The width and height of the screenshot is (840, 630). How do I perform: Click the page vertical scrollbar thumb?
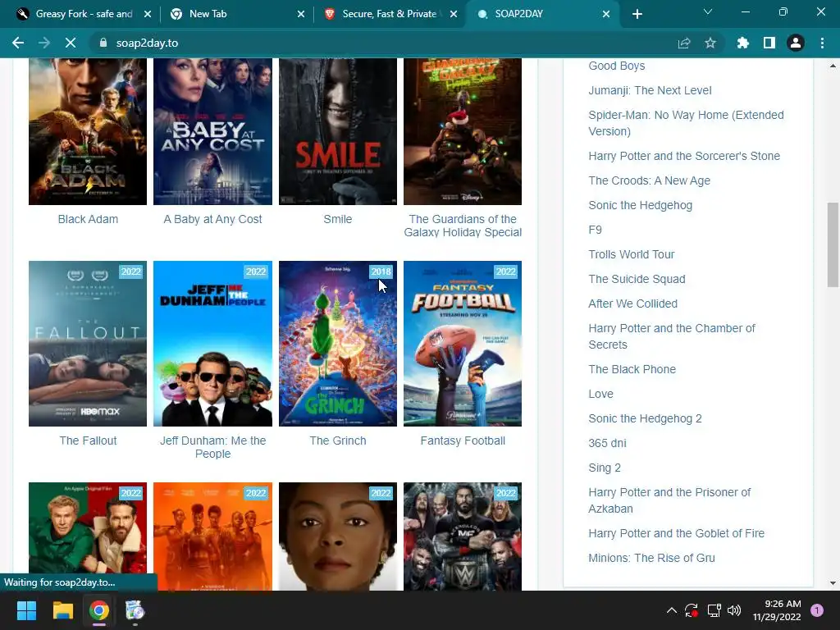(833, 244)
